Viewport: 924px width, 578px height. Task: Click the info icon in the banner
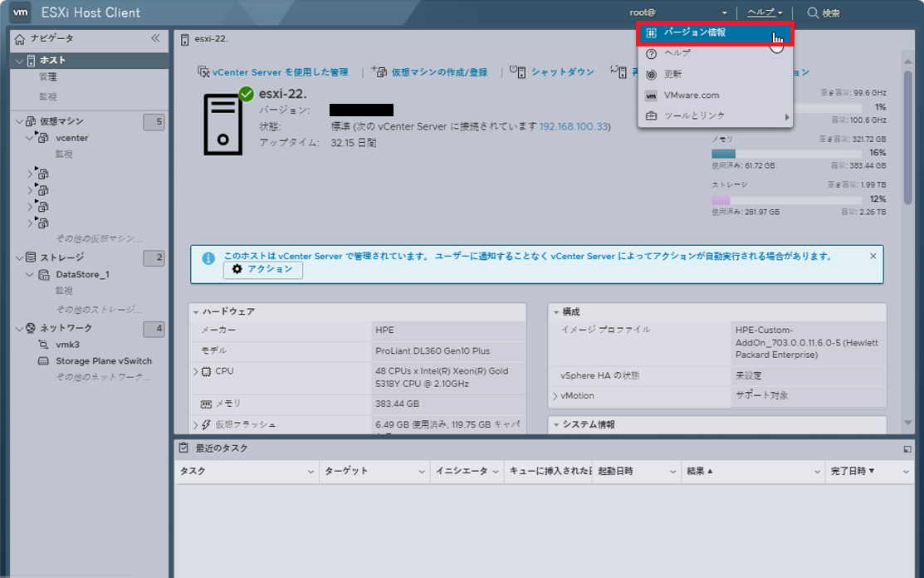208,258
